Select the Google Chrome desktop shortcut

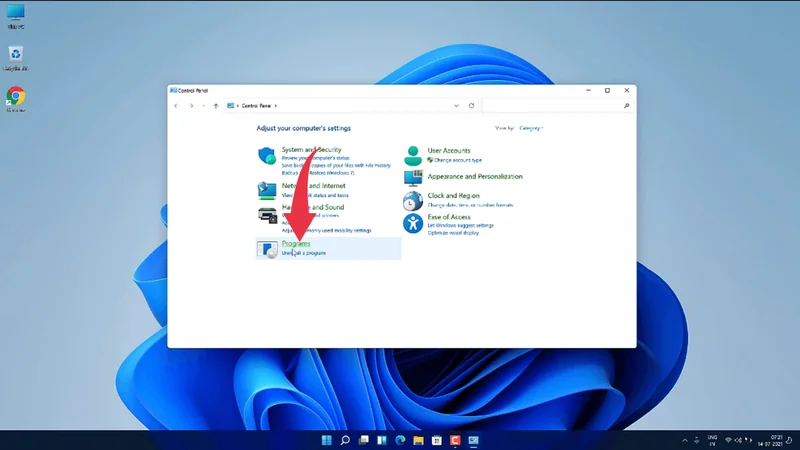tap(16, 97)
